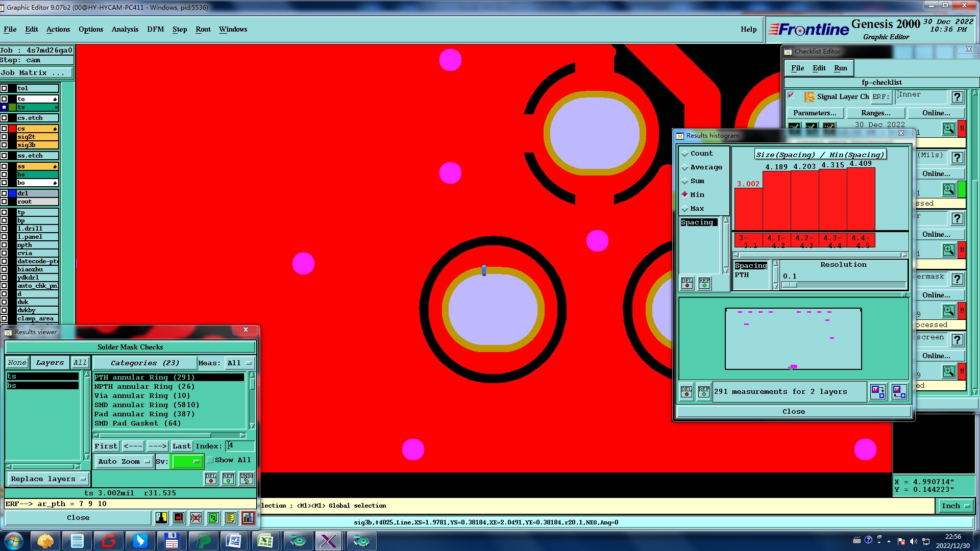Click histogram-to-layer transfer icon
Viewport: 980px width, 551px height.
coord(878,391)
